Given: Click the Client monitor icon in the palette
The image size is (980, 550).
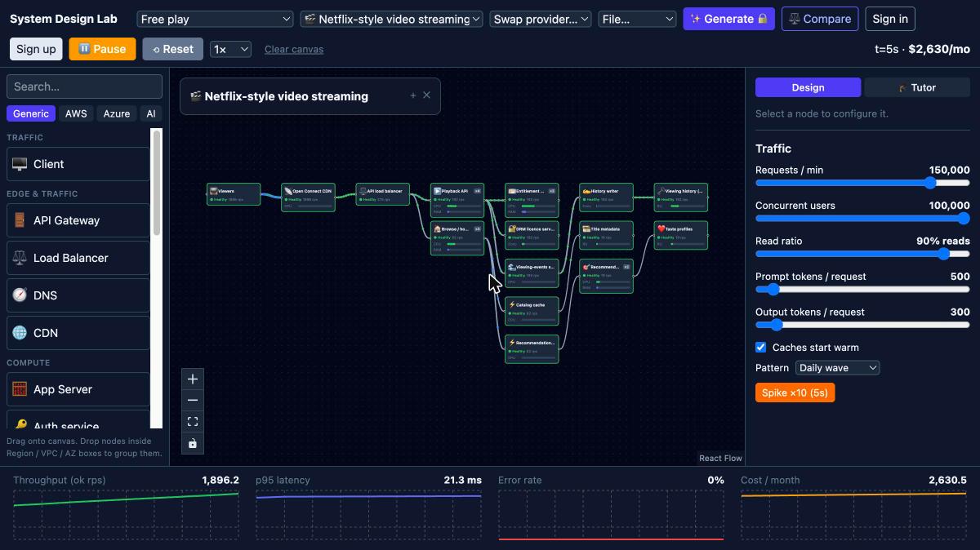Looking at the screenshot, I should (x=20, y=164).
